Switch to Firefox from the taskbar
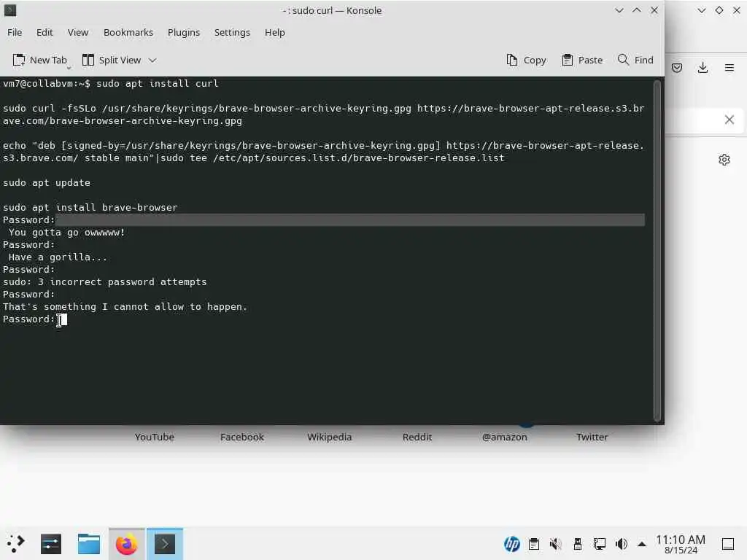The width and height of the screenshot is (747, 560). coord(127,544)
